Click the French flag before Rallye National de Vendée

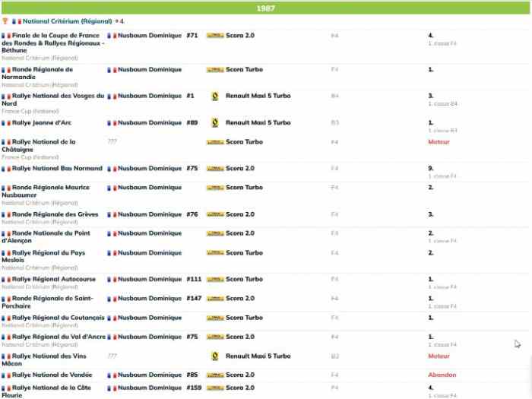pyautogui.click(x=6, y=375)
